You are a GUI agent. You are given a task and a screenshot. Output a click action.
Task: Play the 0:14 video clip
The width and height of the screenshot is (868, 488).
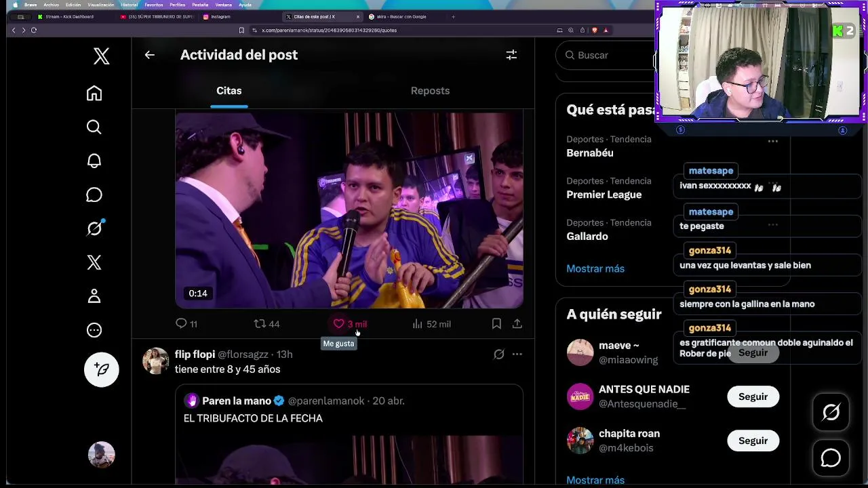coord(349,210)
